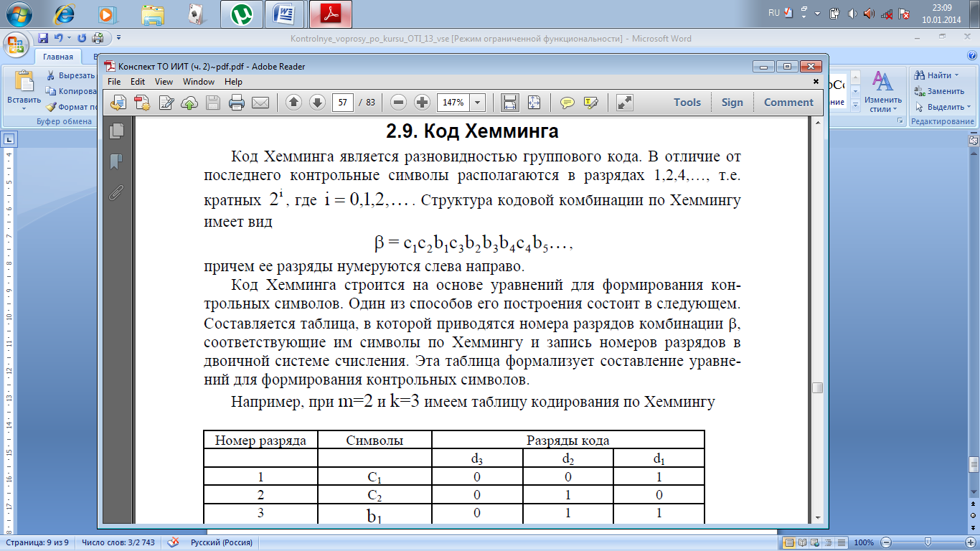Click the cloud upload icon in Reader toolbar
This screenshot has width=980, height=551.
coord(189,103)
